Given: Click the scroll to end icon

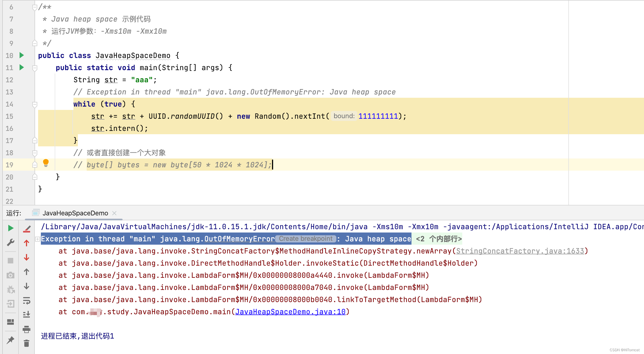Looking at the screenshot, I should [27, 315].
